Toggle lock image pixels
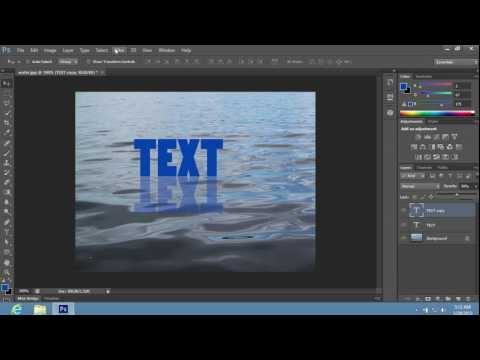 pyautogui.click(x=422, y=197)
